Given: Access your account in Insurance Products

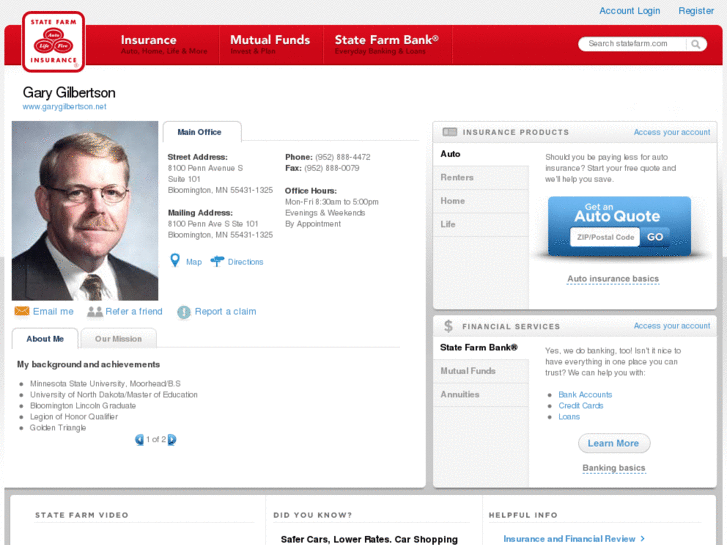Looking at the screenshot, I should point(672,132).
